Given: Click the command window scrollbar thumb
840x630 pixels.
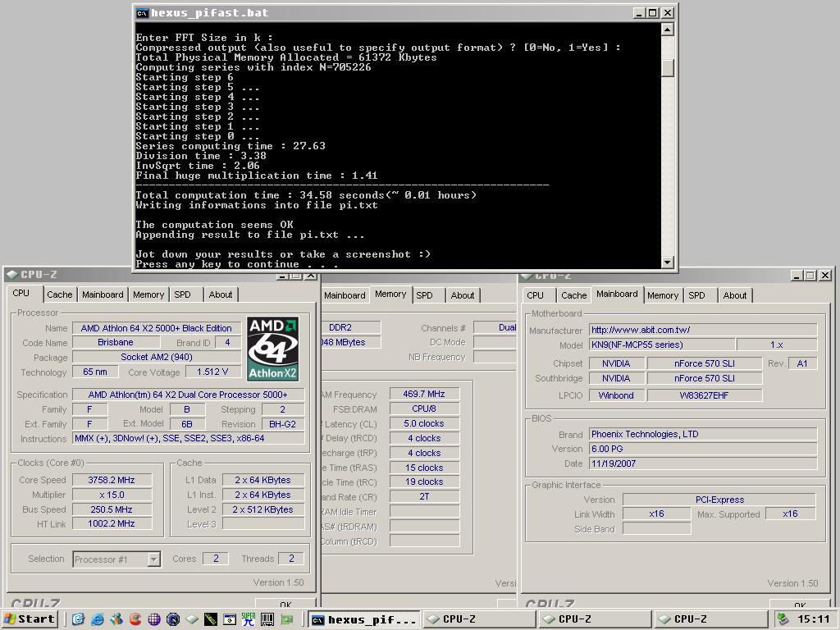Looking at the screenshot, I should tap(668, 68).
